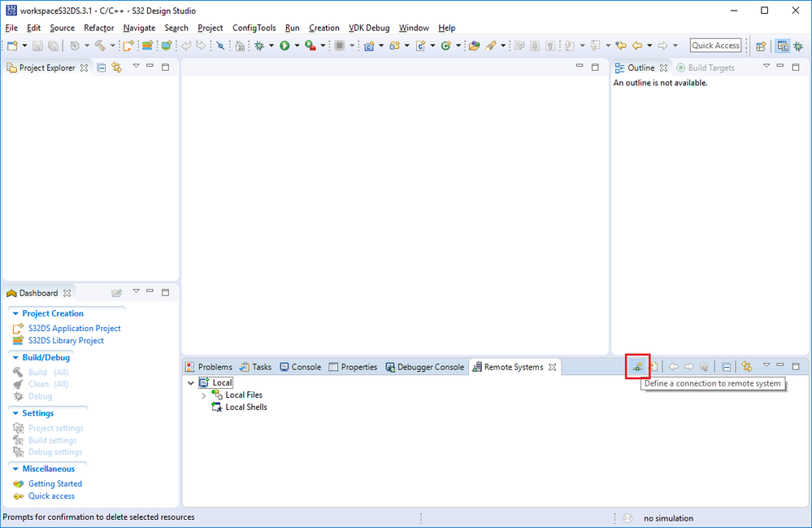Click the Open Element folder icon
The height and width of the screenshot is (528, 812).
(x=474, y=46)
